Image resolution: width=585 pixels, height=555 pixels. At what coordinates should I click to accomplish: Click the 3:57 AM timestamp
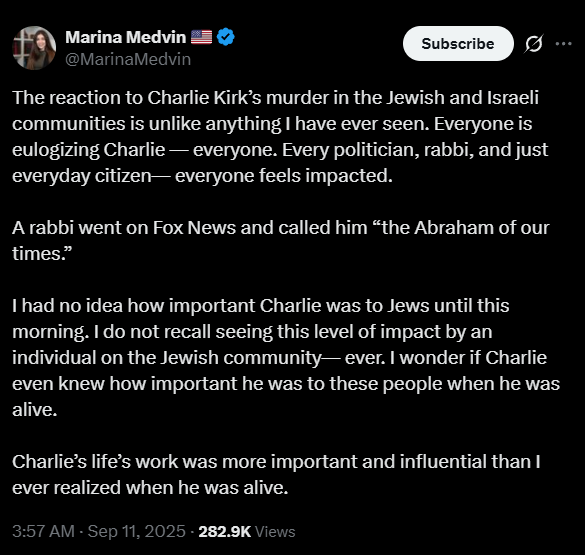(43, 531)
